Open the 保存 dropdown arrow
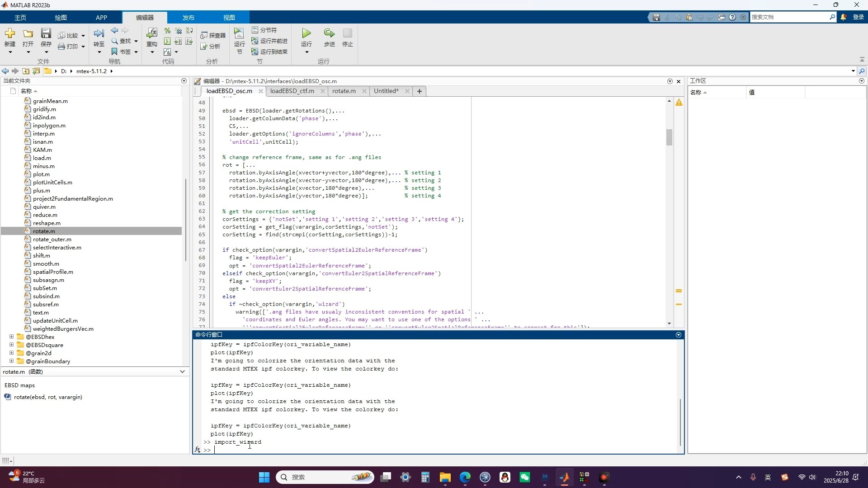The width and height of the screenshot is (868, 488). 46,52
